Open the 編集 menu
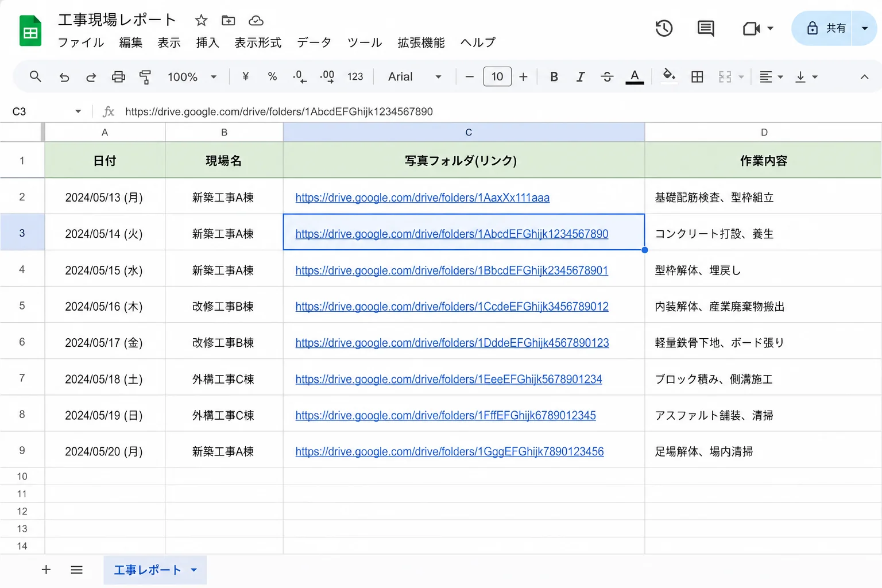Screen dimensions: 882x588 click(131, 42)
